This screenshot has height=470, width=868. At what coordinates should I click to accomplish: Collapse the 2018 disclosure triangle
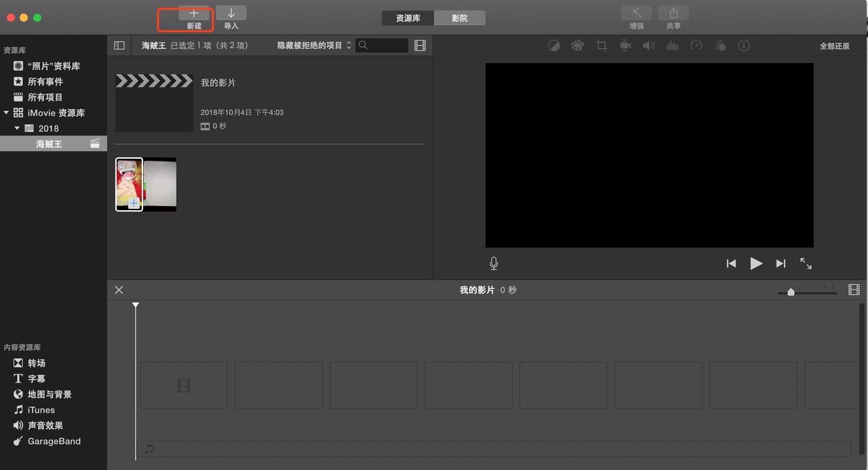click(x=17, y=128)
